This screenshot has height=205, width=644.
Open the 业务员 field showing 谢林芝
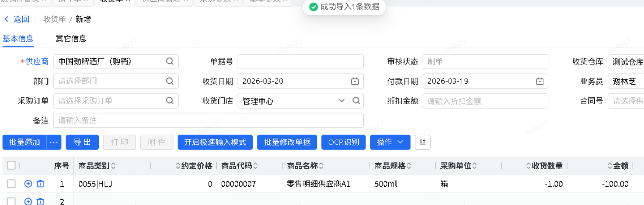click(x=626, y=81)
